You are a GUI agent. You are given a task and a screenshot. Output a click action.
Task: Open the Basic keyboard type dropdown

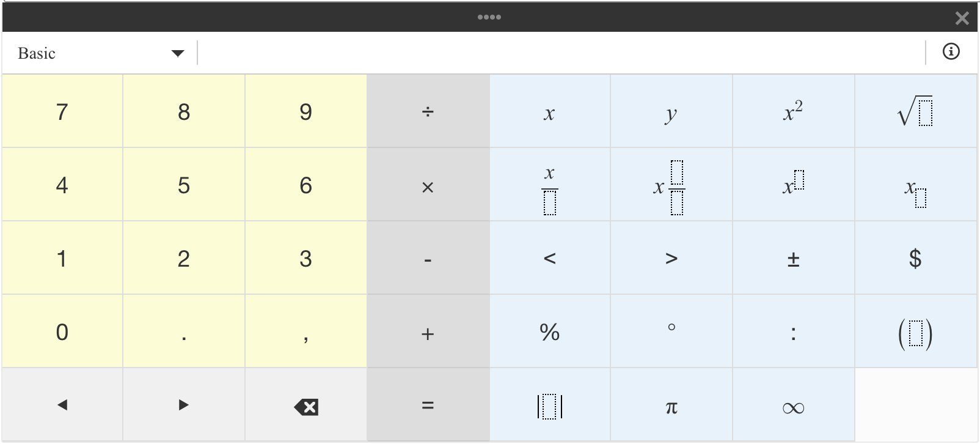[x=100, y=53]
